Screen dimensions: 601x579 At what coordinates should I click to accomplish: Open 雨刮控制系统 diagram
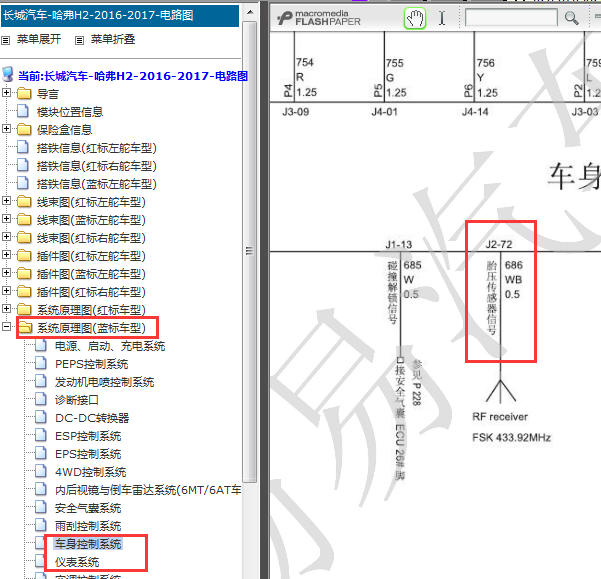coord(88,526)
